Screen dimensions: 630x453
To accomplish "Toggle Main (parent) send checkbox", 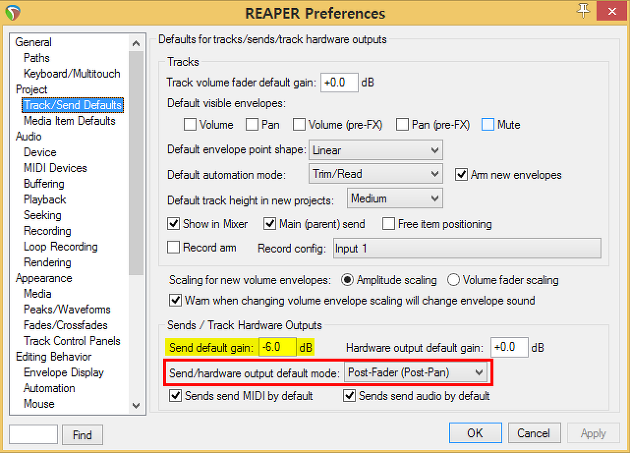I will tap(270, 223).
